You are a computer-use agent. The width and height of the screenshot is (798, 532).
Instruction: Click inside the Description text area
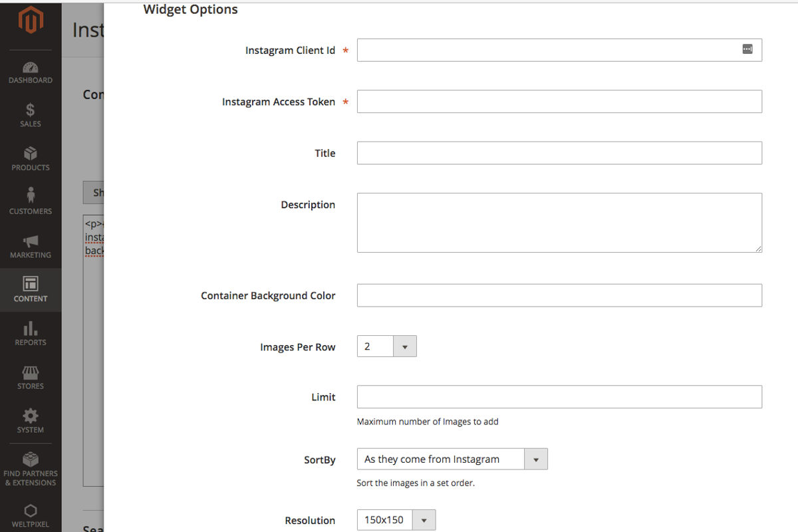pyautogui.click(x=559, y=223)
